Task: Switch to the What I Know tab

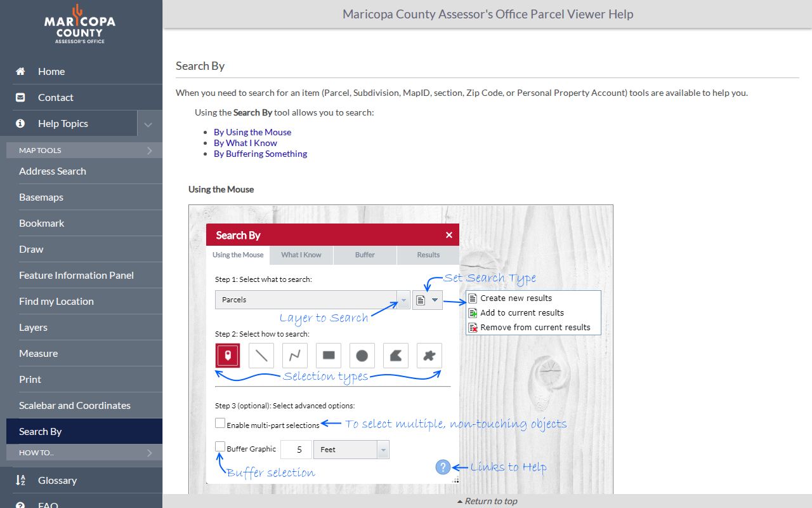Action: click(301, 255)
